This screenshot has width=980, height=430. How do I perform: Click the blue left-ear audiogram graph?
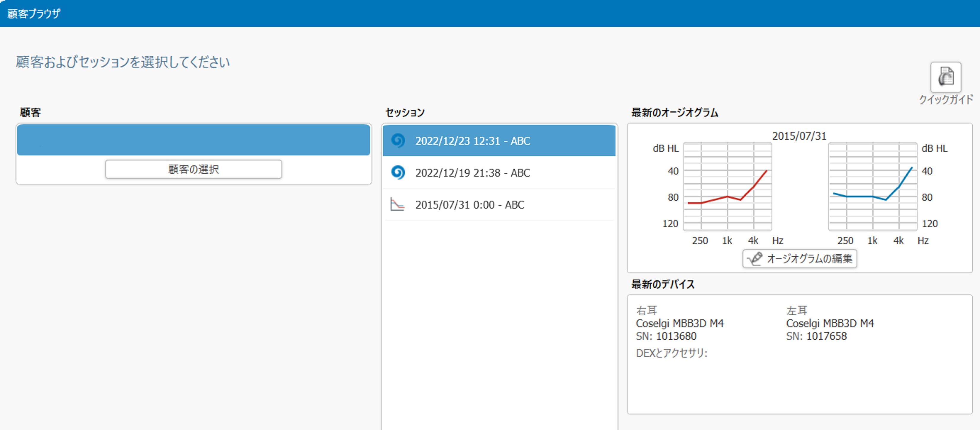pos(873,186)
